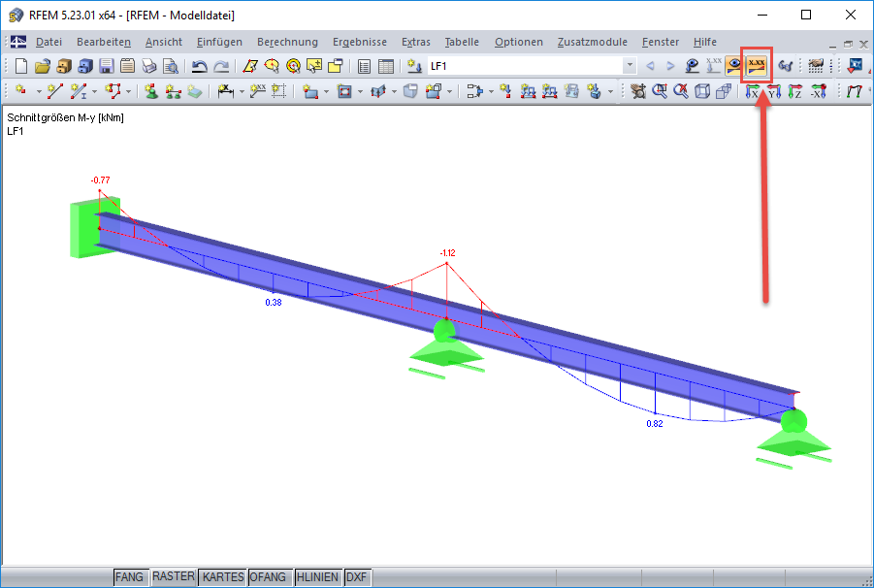Toggle result values x.xx display

tap(757, 66)
